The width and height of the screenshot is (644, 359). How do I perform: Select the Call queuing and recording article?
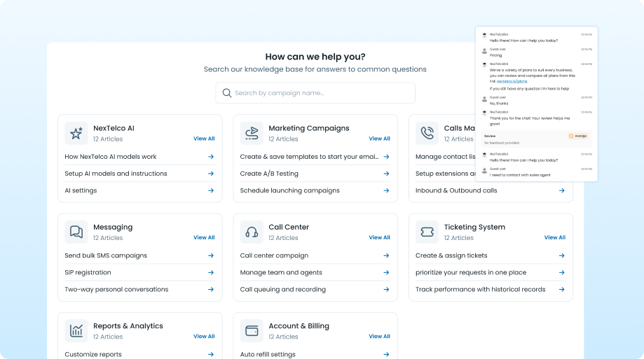coord(283,289)
